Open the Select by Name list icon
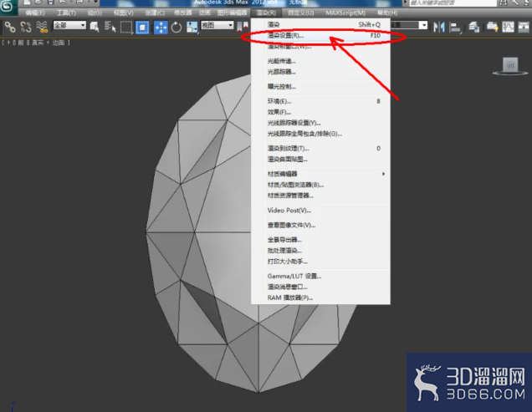Image resolution: width=532 pixels, height=412 pixels. click(x=110, y=27)
